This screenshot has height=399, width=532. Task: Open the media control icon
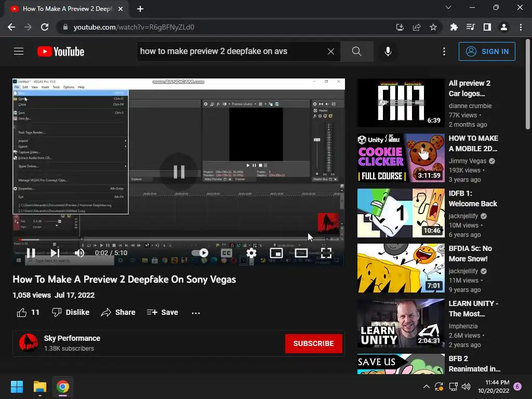[471, 27]
